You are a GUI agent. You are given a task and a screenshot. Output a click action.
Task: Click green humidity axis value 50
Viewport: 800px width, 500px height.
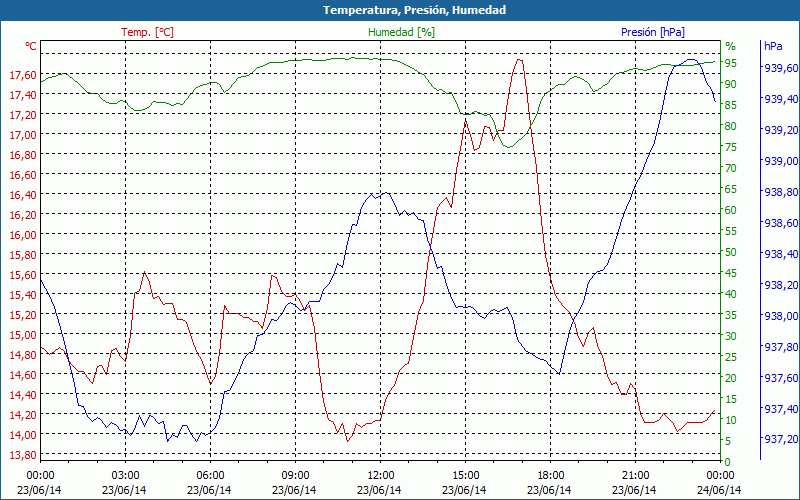click(731, 252)
